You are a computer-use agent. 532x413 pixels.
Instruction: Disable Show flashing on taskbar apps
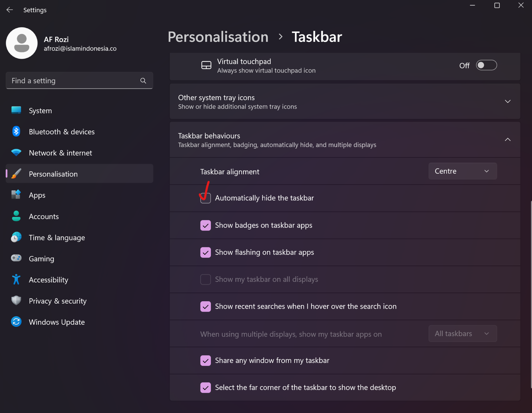(x=205, y=252)
